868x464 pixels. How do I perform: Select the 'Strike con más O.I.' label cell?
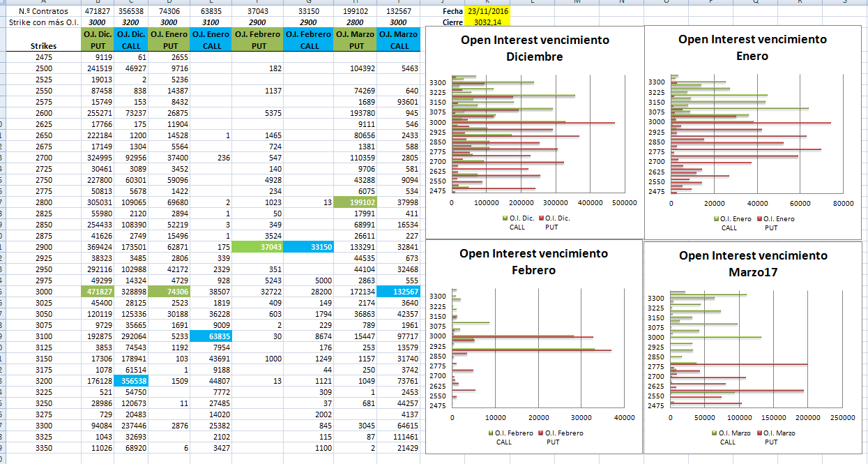point(43,22)
